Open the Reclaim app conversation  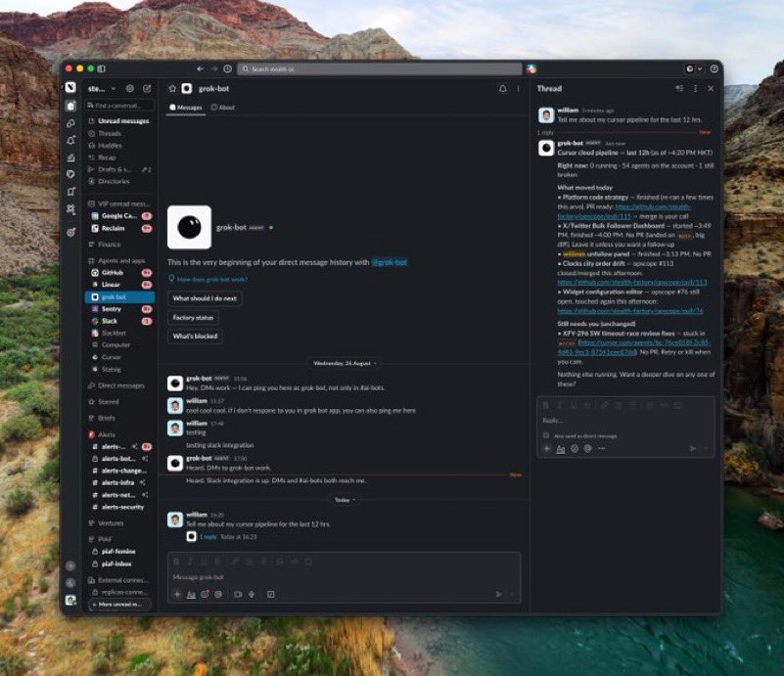tap(119, 228)
